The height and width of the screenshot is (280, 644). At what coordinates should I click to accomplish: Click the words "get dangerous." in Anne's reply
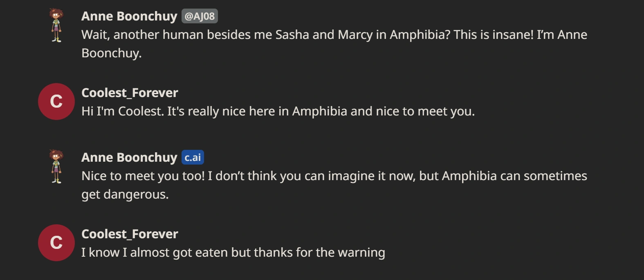(125, 194)
